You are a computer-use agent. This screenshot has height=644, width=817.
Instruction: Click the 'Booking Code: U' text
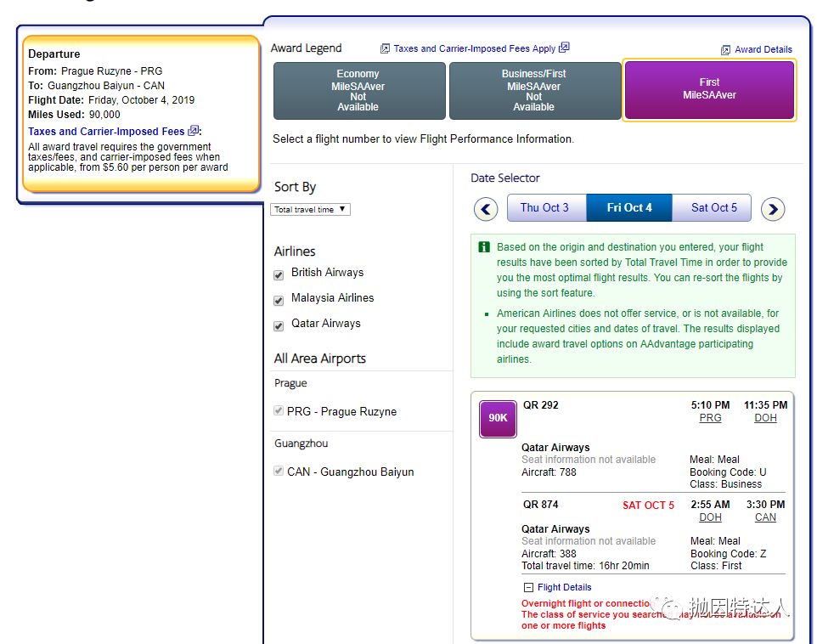click(x=728, y=472)
